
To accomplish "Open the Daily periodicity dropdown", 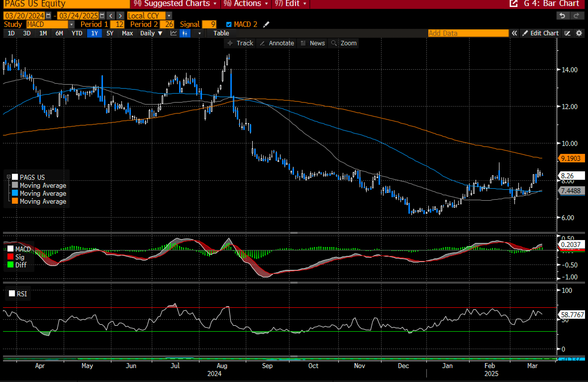I will [151, 33].
